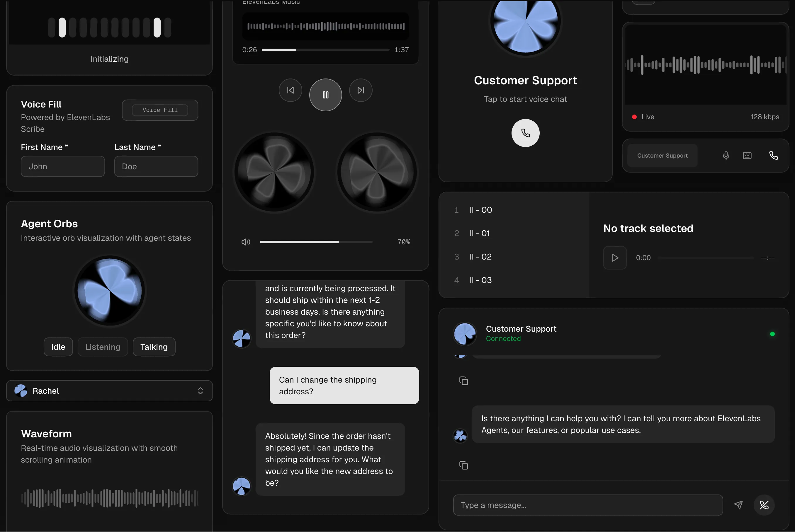Click the phone icon beside the keyboard icon
The height and width of the screenshot is (532, 795).
click(x=773, y=156)
